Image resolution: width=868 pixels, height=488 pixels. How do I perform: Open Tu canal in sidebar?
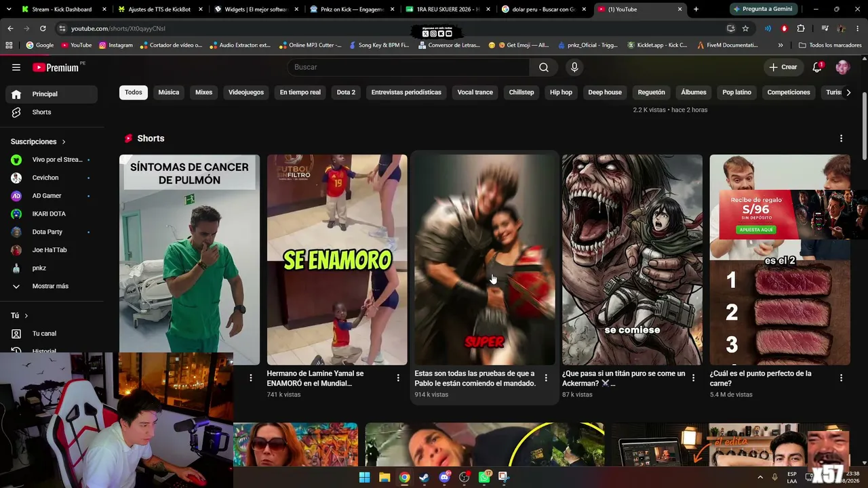51,333
